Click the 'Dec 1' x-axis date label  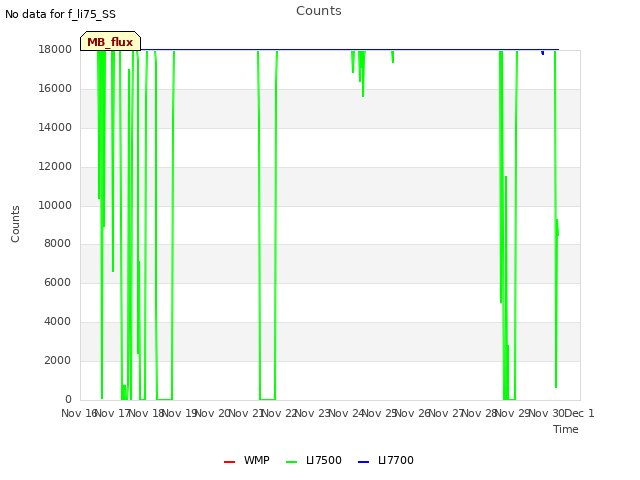point(580,413)
